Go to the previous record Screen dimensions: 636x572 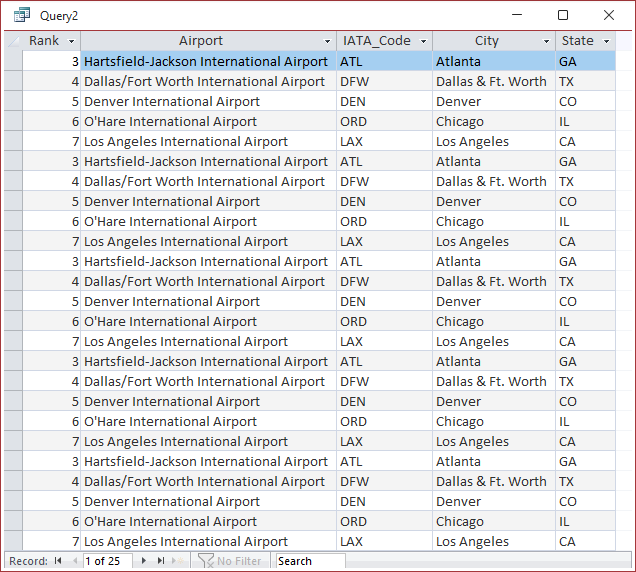(75, 561)
